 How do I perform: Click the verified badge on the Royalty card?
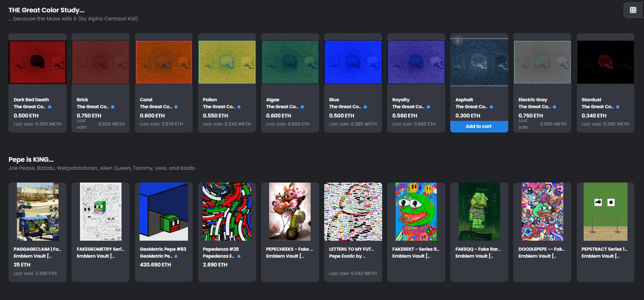click(x=428, y=107)
